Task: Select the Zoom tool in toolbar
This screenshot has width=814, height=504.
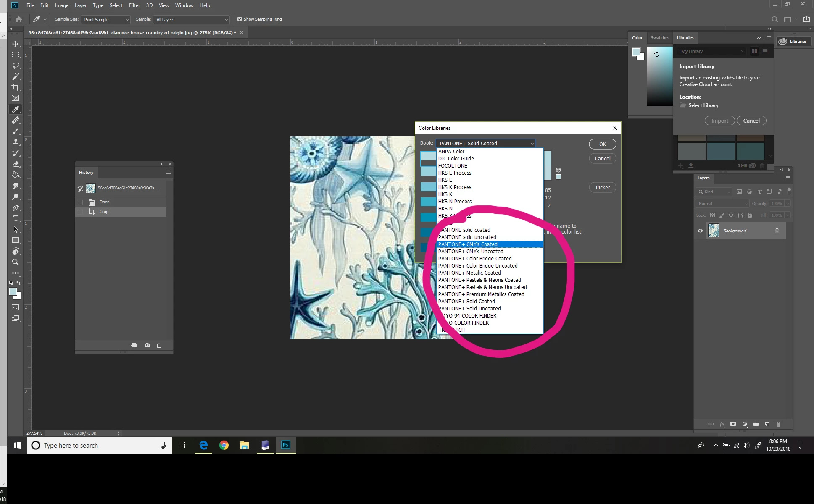Action: (x=16, y=262)
